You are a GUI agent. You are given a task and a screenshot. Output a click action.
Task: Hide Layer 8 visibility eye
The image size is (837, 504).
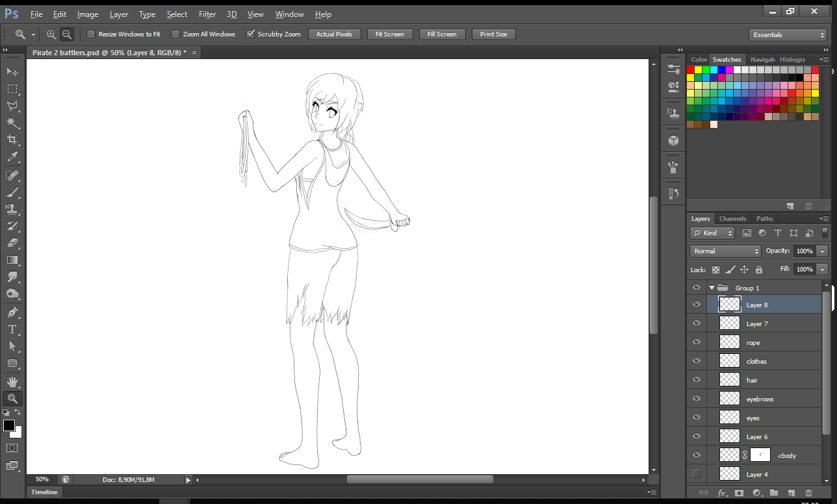(697, 305)
